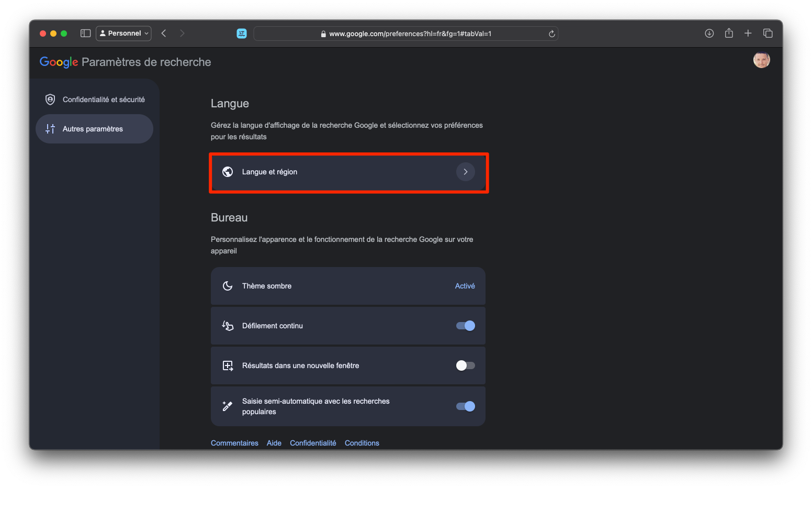Screen dimensions: 812x510
Task: Click the magic wand icon for Saisie semi-automatique
Action: click(x=228, y=406)
